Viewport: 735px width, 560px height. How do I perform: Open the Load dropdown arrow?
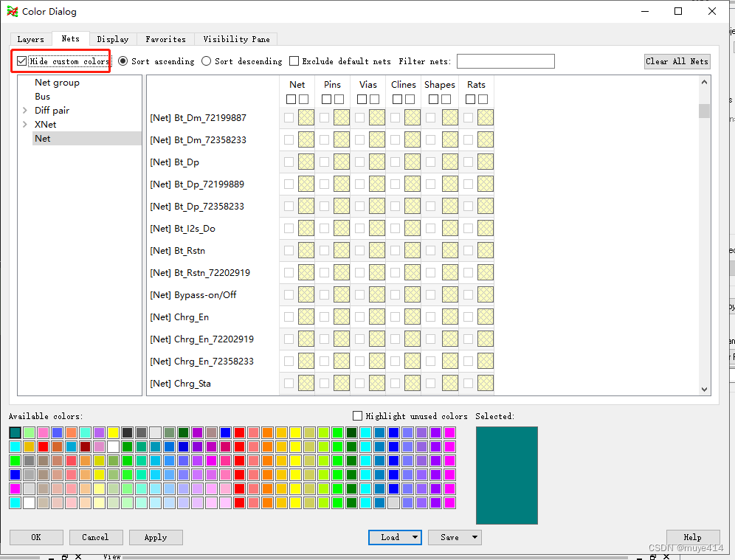414,537
